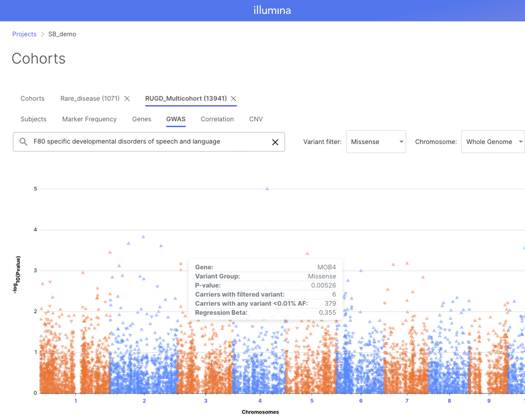Follow the Projects breadcrumb link
Image resolution: width=525 pixels, height=420 pixels.
click(24, 34)
